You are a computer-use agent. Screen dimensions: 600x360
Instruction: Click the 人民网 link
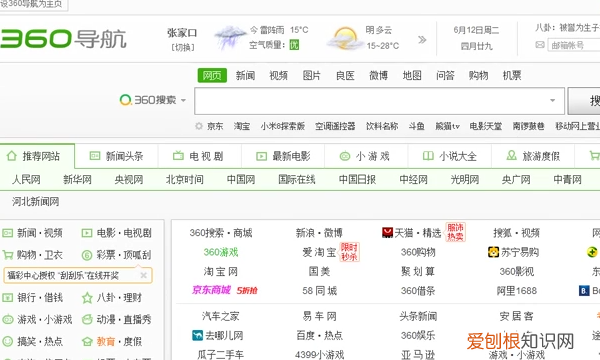[26, 179]
